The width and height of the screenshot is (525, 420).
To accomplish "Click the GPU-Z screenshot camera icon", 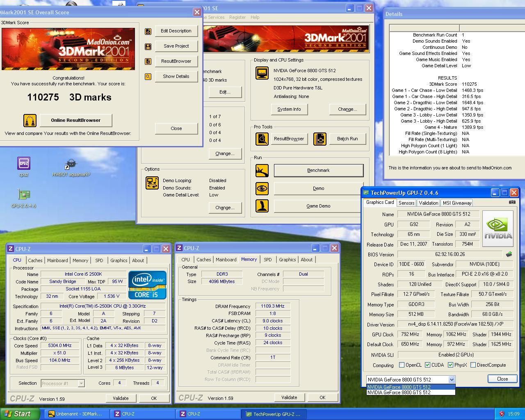I will coord(512,202).
